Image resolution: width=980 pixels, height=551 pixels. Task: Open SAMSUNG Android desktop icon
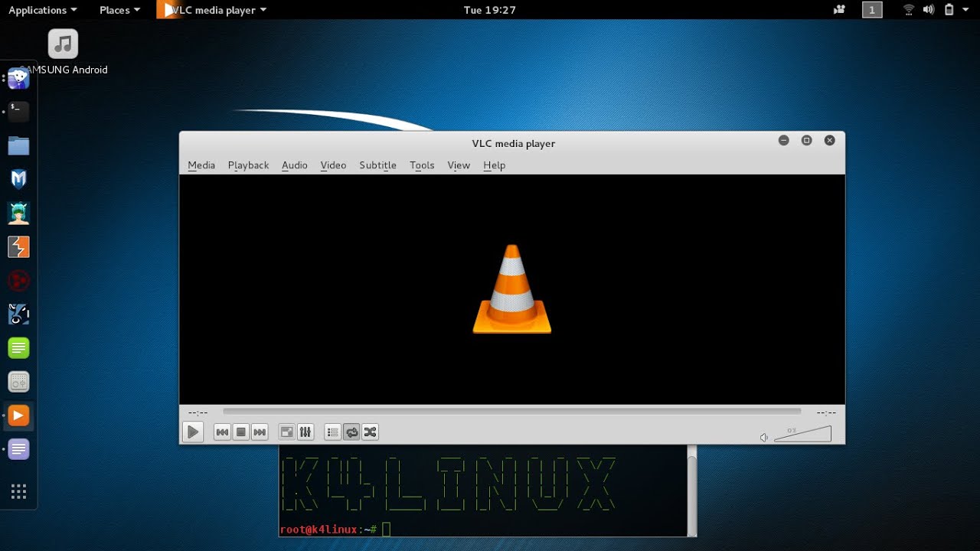click(63, 52)
